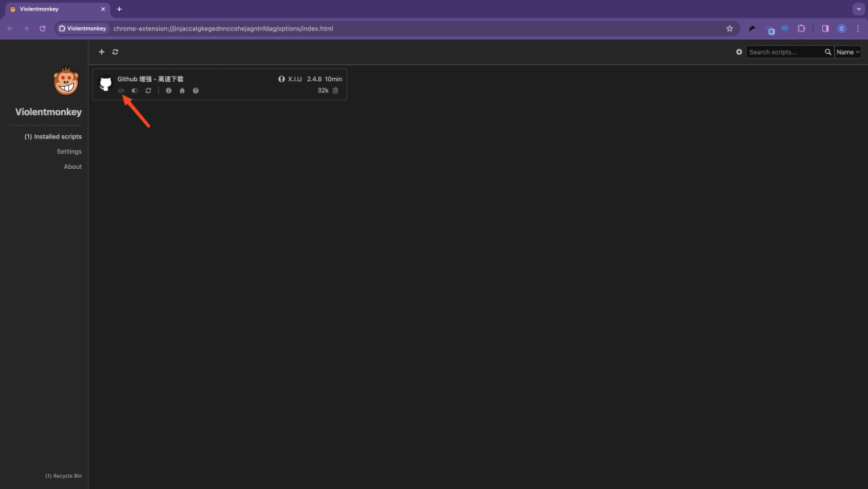Close the Violentmonkey browser tab
The width and height of the screenshot is (868, 489).
coord(103,10)
